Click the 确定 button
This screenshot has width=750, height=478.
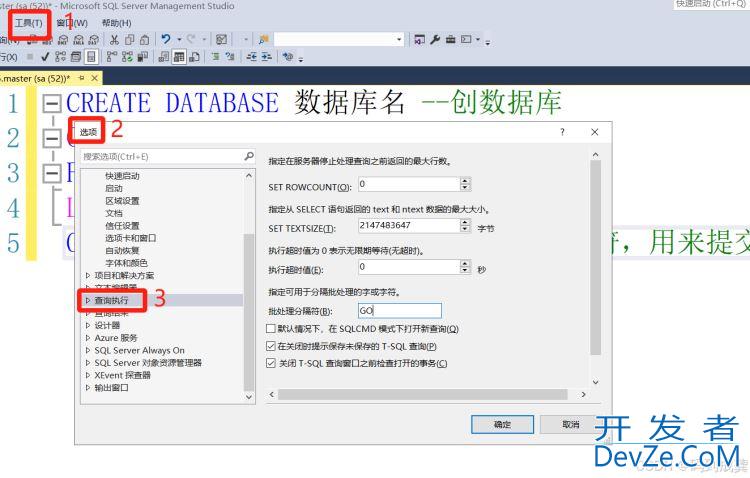click(x=502, y=424)
